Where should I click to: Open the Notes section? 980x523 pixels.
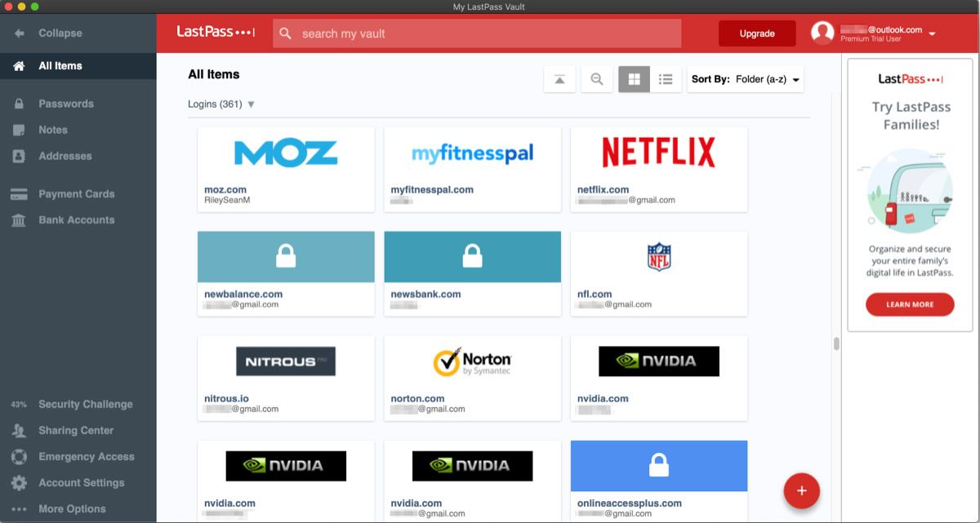coord(53,129)
